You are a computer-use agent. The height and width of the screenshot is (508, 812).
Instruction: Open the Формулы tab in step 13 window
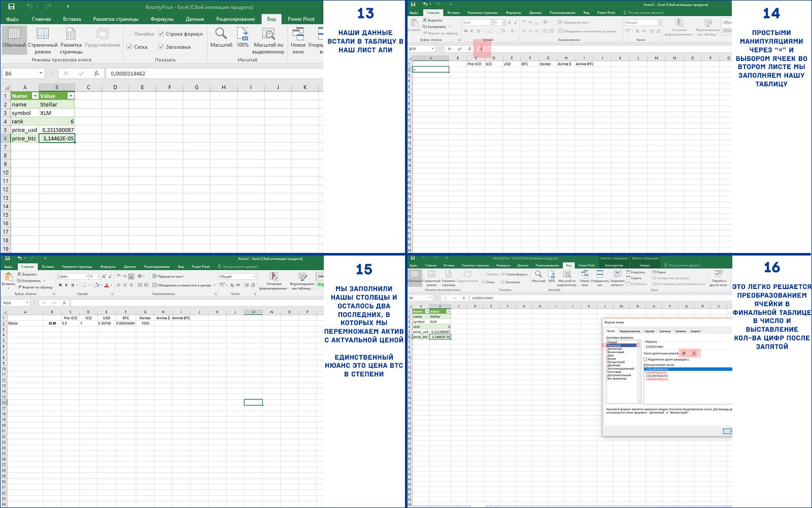(x=162, y=19)
